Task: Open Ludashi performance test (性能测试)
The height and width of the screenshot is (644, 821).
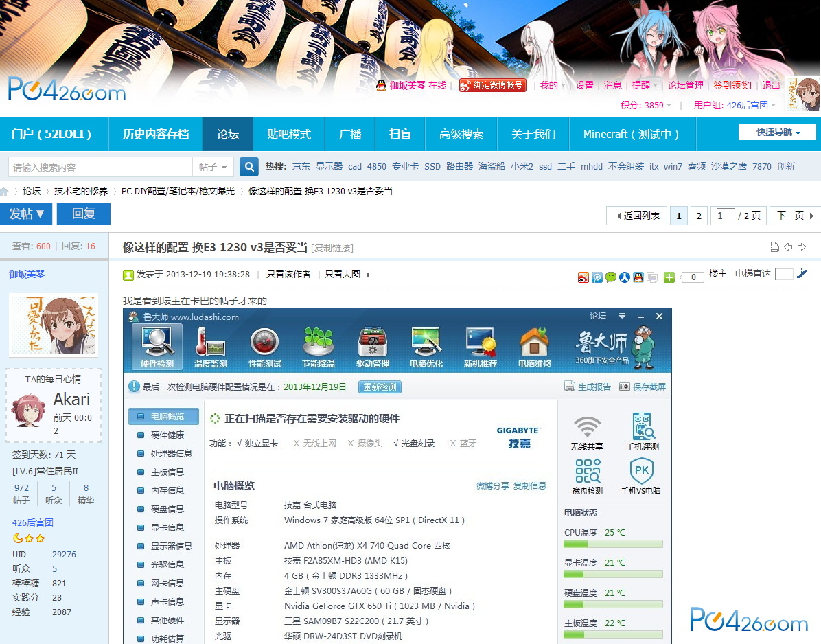Action: point(265,347)
